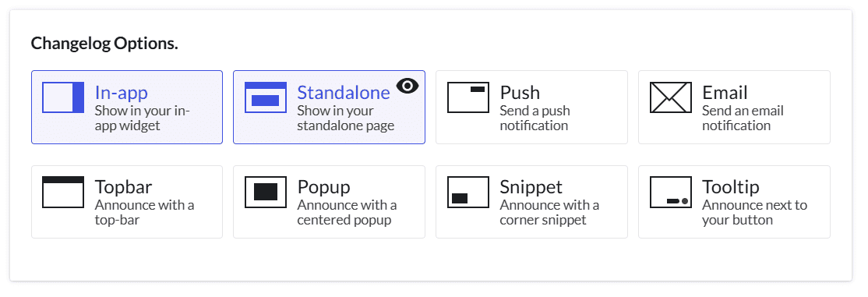This screenshot has height=297, width=868.
Task: Click the Tooltip icon
Action: tap(671, 193)
